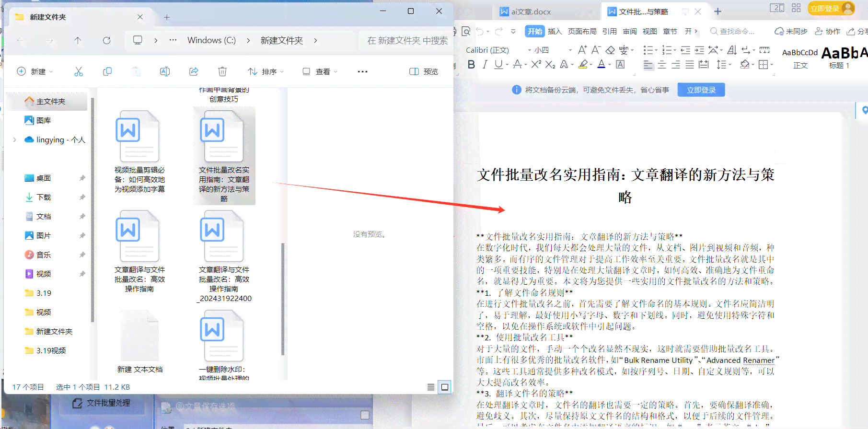Expand more ribbon tabs chevron in WPS

coord(696,31)
